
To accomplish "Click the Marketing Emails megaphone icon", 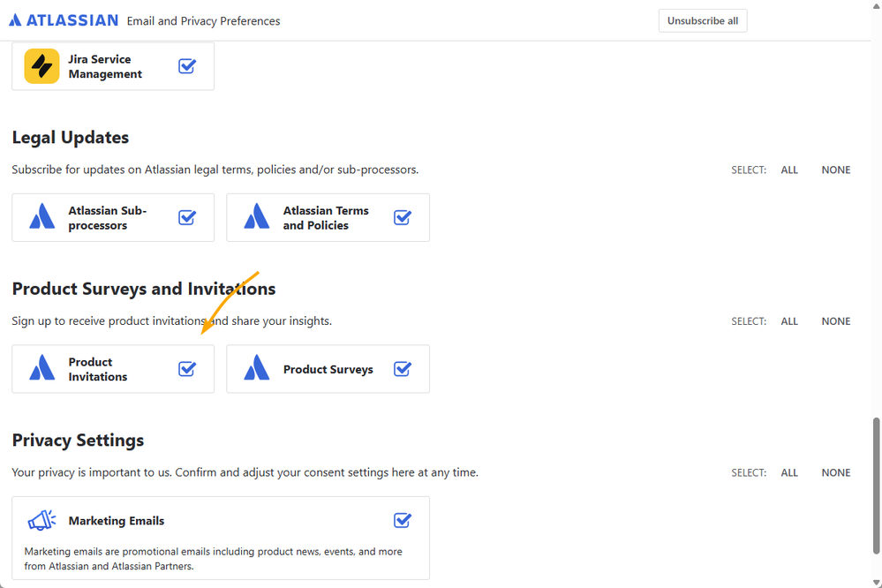I will (x=41, y=521).
